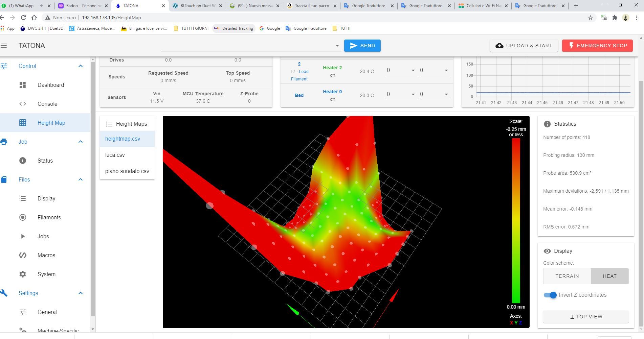Select the TERRAIN color scheme
This screenshot has height=339, width=644.
coord(567,276)
